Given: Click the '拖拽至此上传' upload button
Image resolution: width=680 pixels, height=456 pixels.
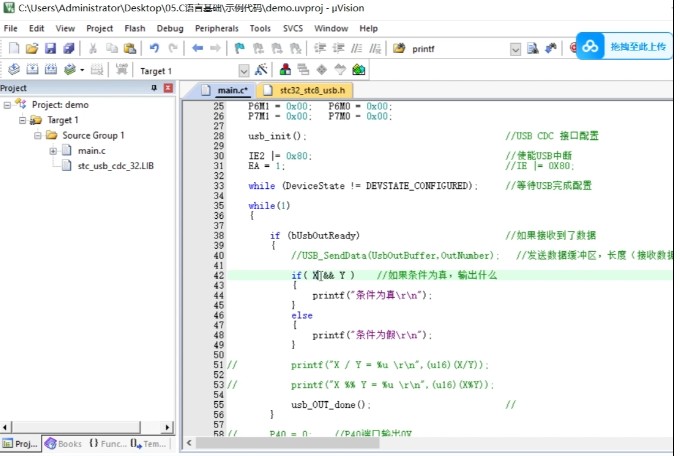Looking at the screenshot, I should 638,46.
